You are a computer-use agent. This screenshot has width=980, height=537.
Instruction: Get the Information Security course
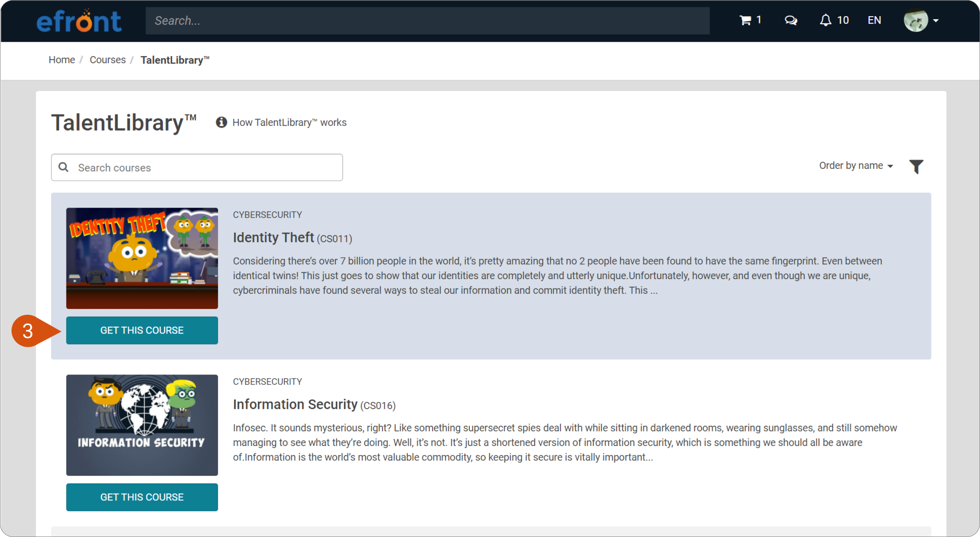(142, 497)
